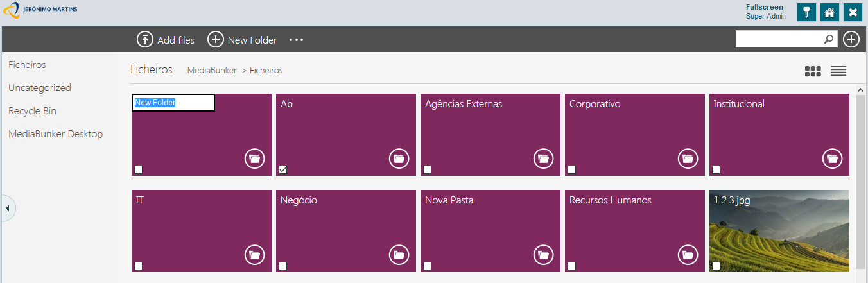The image size is (868, 283).
Task: Click the search magnifier icon
Action: coord(829,39)
